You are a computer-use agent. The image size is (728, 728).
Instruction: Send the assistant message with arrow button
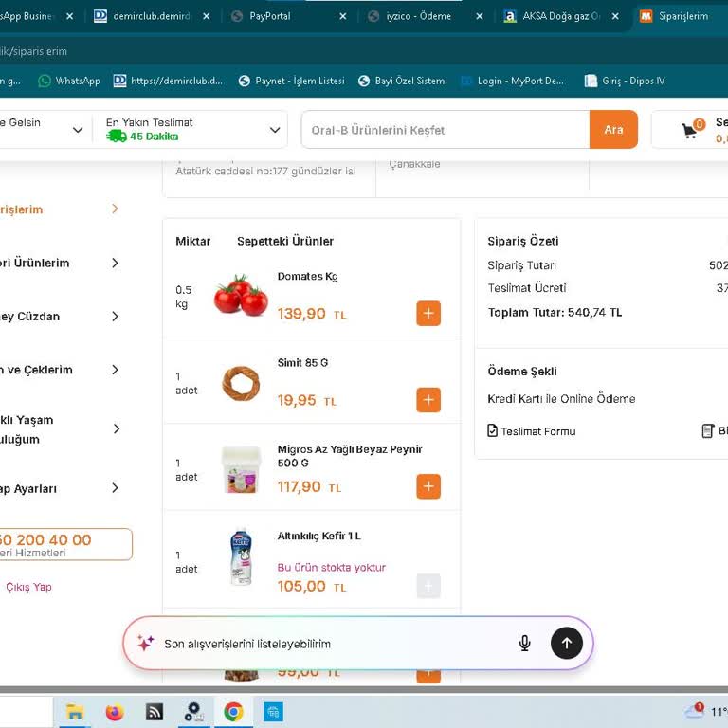(x=567, y=643)
